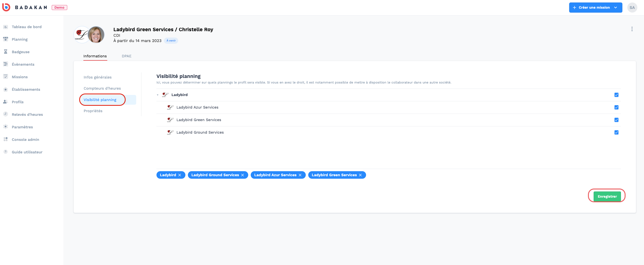Click the Ladybird parent row logo
The width and height of the screenshot is (644, 265).
click(165, 95)
